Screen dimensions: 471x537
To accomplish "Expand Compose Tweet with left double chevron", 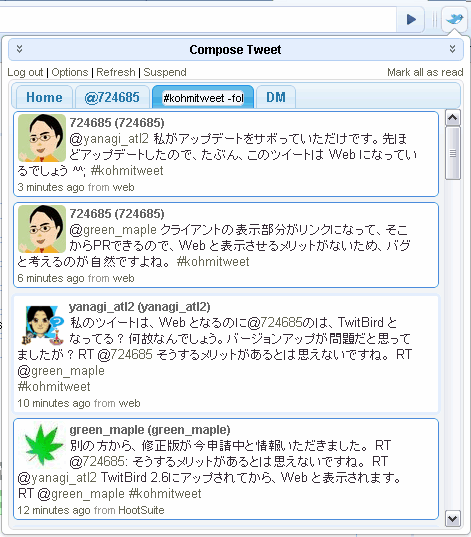I will coord(20,49).
